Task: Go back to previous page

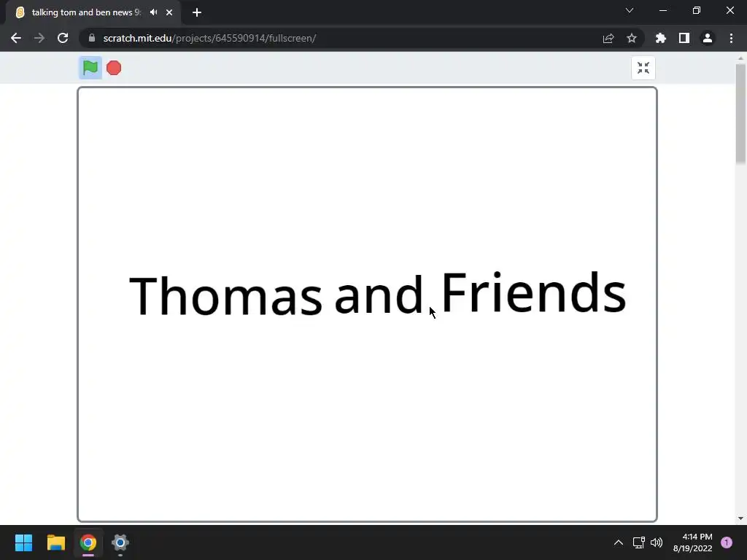Action: coord(16,38)
